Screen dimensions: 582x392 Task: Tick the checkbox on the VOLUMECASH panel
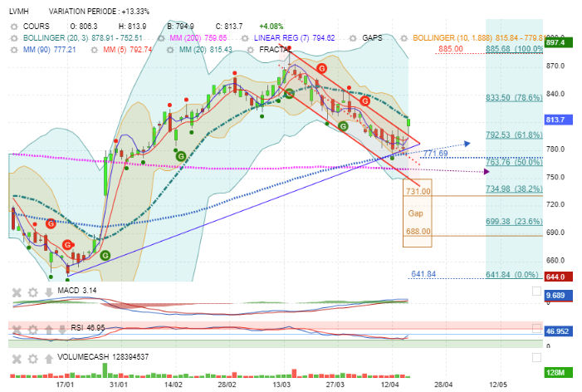click(x=536, y=357)
